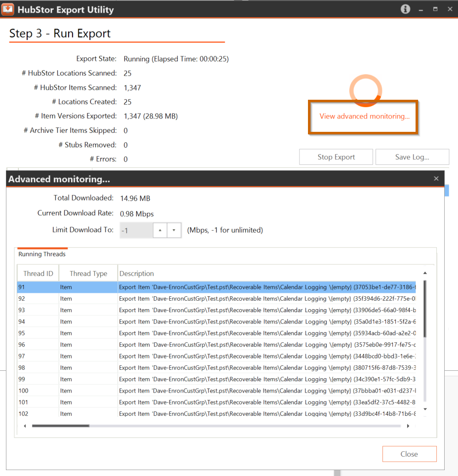Close the HubStor Export Utility window
The width and height of the screenshot is (458, 476).
click(450, 9)
